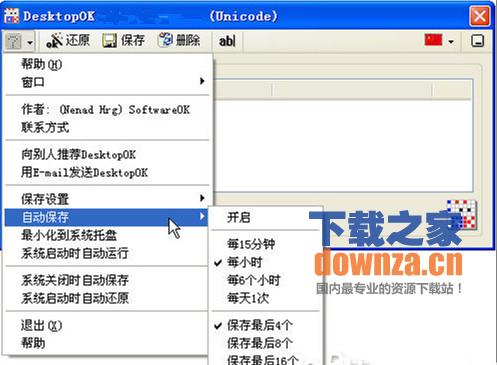
Task: Toggle 开启 in the auto-save submenu
Action: tap(266, 217)
